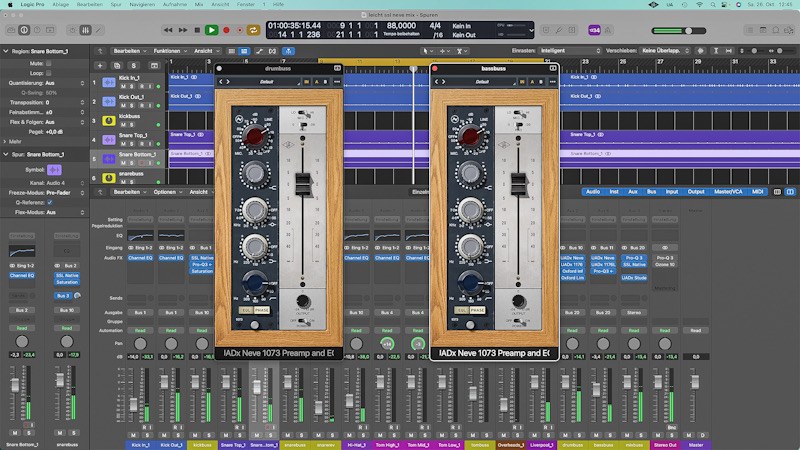Image resolution: width=800 pixels, height=450 pixels.
Task: Open the Freeze-Modus Pre-Fader dropdown
Action: pos(65,193)
